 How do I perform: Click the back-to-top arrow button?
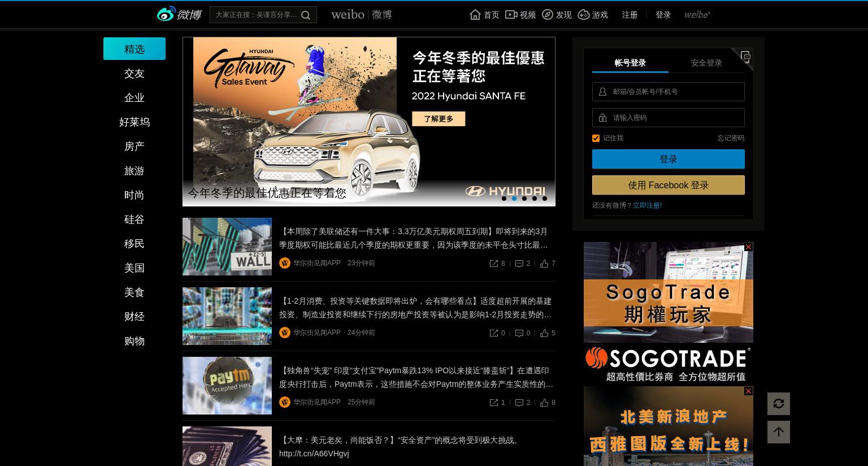coord(779,432)
